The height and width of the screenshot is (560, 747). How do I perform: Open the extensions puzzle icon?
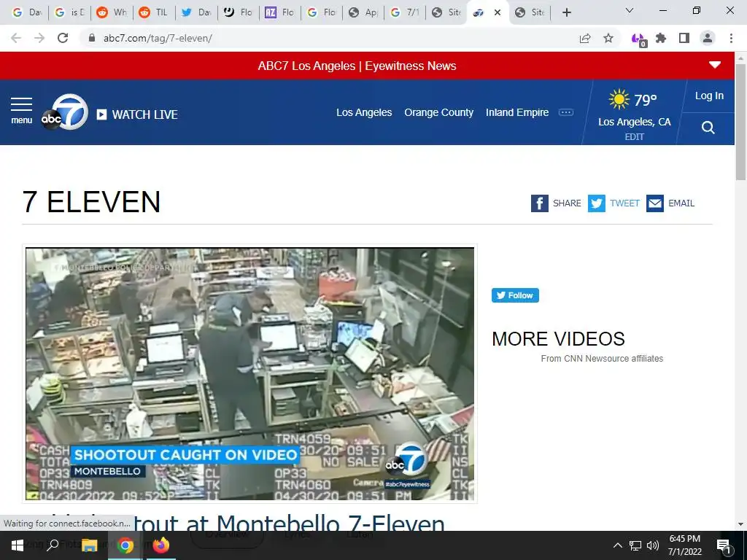click(x=661, y=38)
